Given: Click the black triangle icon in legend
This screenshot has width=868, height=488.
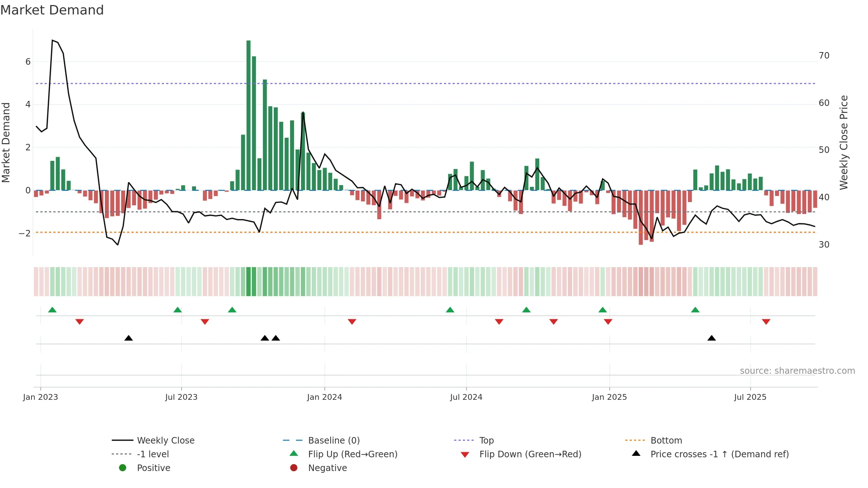Looking at the screenshot, I should [636, 453].
